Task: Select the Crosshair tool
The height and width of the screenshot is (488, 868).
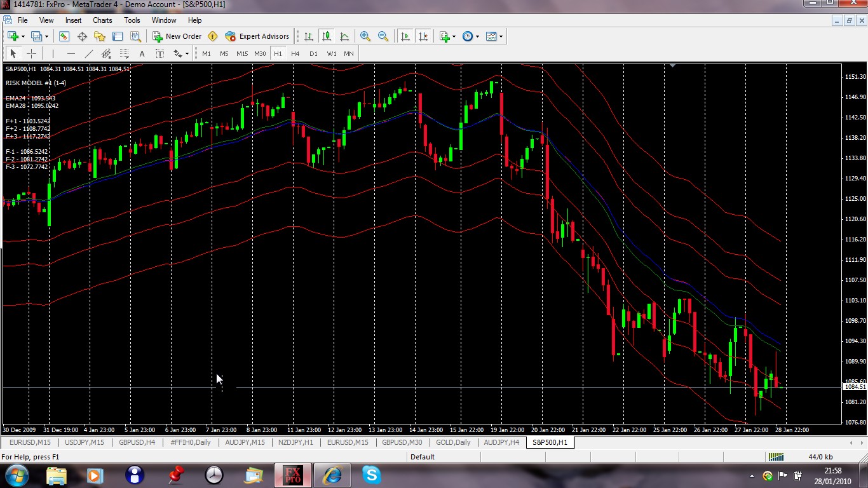Action: click(31, 53)
